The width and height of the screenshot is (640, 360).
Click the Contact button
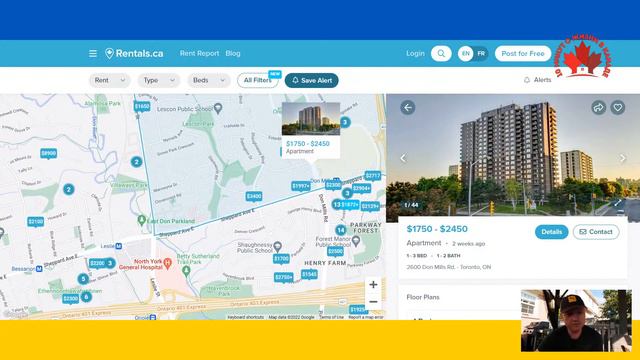pos(596,232)
